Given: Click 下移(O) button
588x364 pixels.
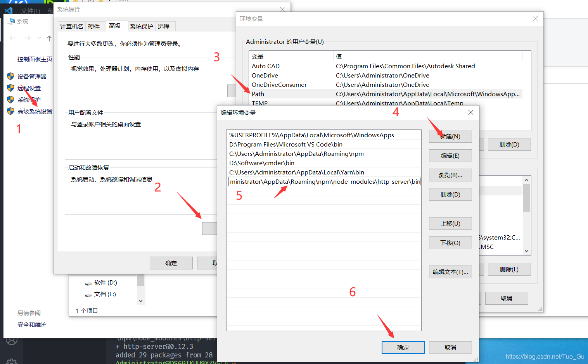Looking at the screenshot, I should tap(450, 243).
